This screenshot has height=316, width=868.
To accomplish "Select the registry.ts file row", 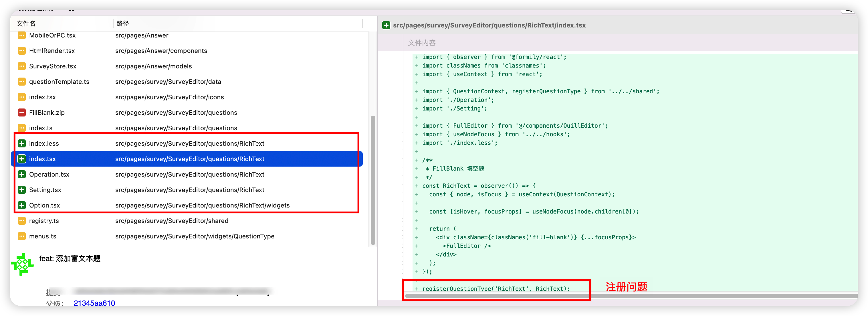I will pos(187,221).
